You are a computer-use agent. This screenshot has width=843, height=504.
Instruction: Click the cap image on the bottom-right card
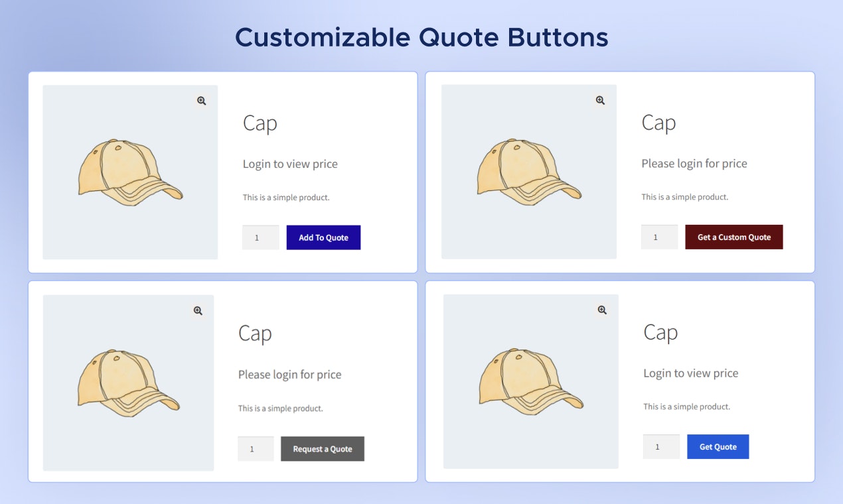pos(530,382)
